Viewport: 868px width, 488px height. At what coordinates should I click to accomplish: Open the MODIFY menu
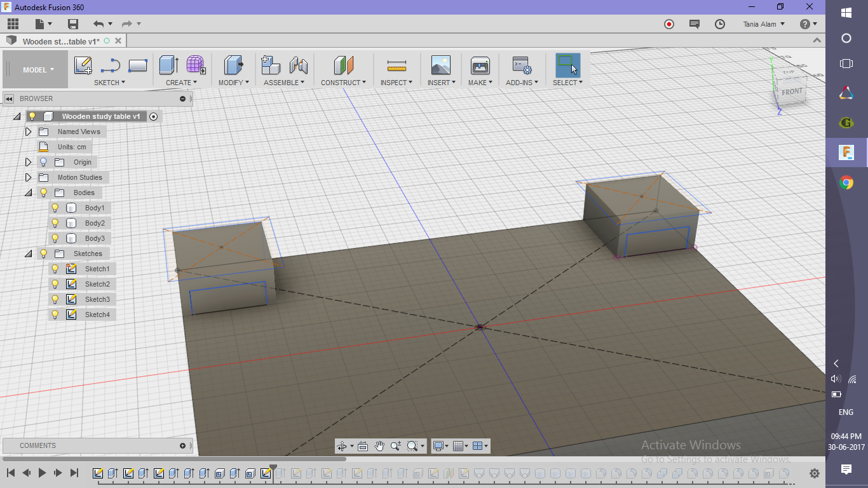233,83
